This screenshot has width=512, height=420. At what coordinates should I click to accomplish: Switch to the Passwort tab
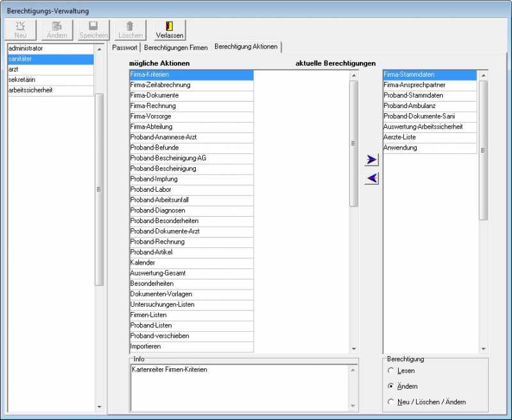pos(125,47)
